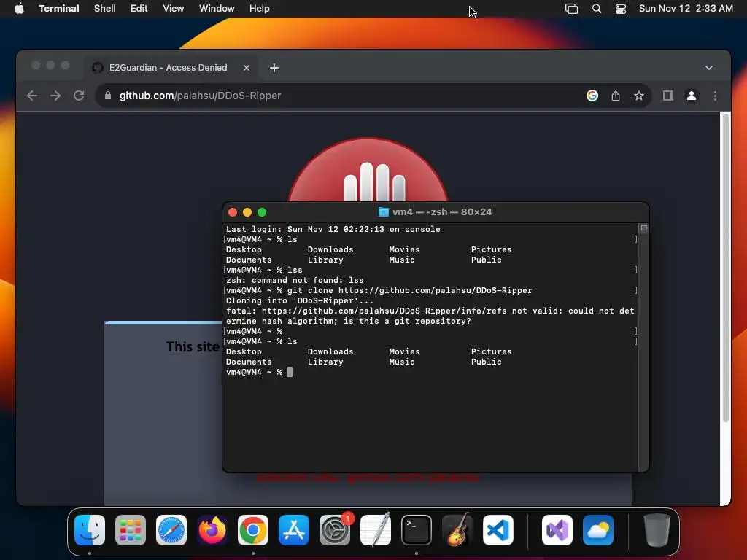Click the 'Cloning into DDoS-Ripper' line
Image resolution: width=747 pixels, height=560 pixels.
pos(300,300)
